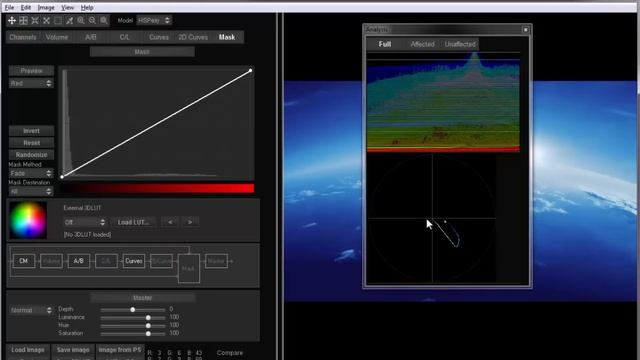Image resolution: width=640 pixels, height=360 pixels.
Task: Click the third magnifier zoom icon
Action: [x=104, y=20]
